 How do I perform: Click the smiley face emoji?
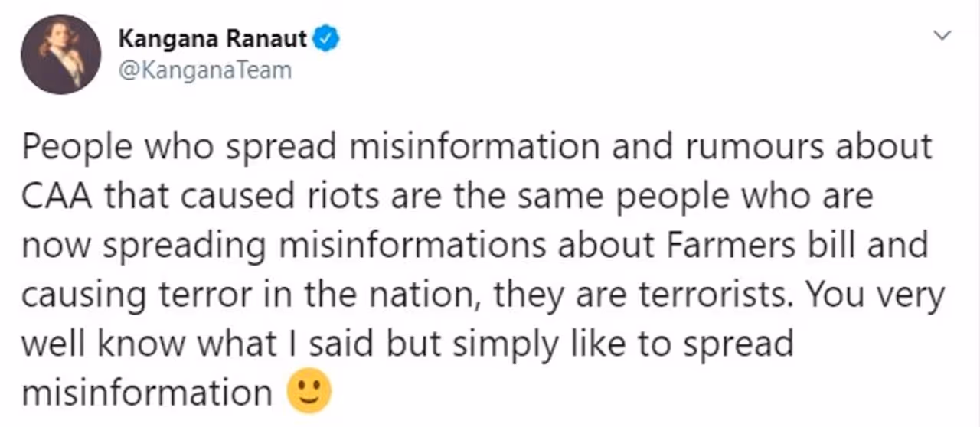pos(309,392)
